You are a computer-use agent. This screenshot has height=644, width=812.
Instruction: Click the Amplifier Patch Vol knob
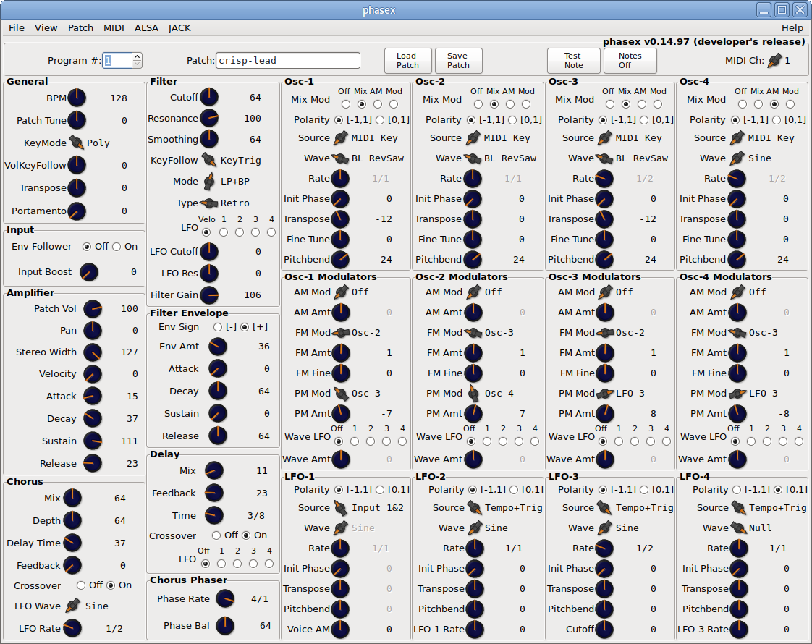[93, 308]
